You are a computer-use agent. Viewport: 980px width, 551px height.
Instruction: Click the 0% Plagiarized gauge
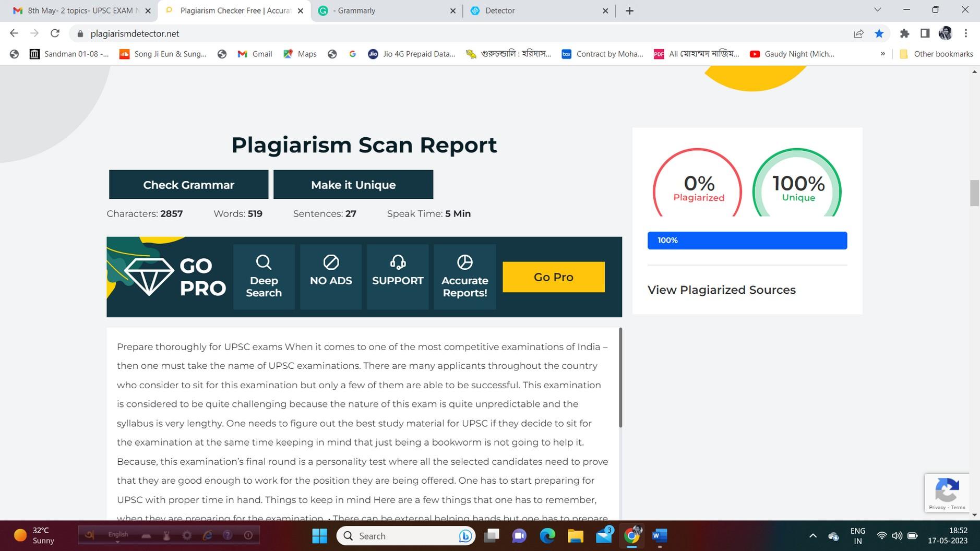(x=698, y=184)
